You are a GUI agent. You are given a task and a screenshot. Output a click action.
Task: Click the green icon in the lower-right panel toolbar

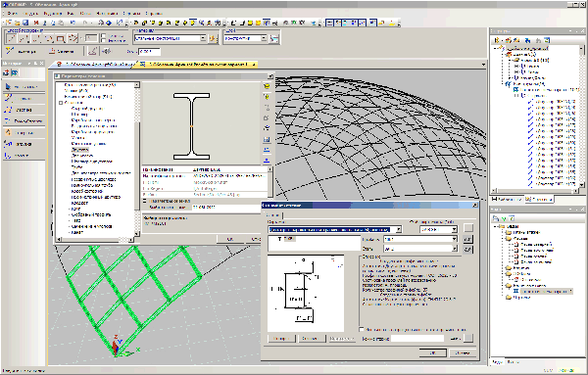point(504,218)
